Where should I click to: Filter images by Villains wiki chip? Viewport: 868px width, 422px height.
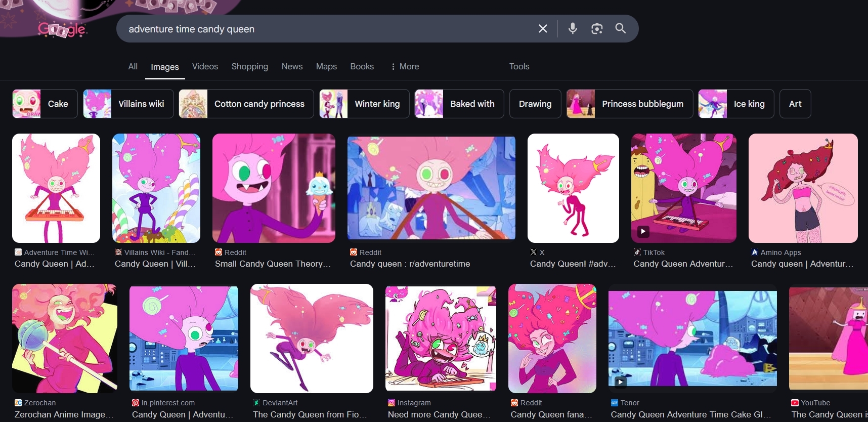pyautogui.click(x=128, y=104)
